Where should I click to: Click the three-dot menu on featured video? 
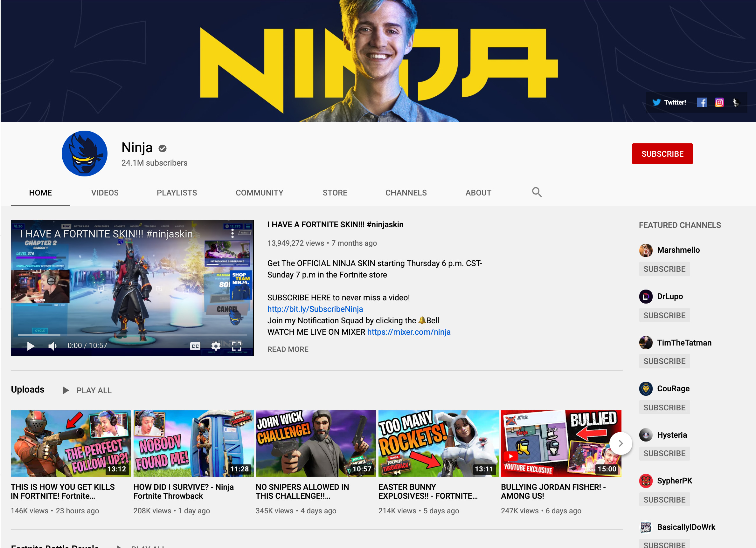[x=232, y=234]
